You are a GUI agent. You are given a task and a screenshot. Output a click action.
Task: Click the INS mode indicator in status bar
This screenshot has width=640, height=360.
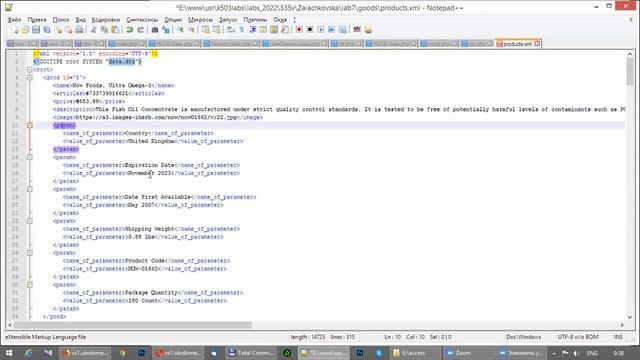pyautogui.click(x=618, y=337)
